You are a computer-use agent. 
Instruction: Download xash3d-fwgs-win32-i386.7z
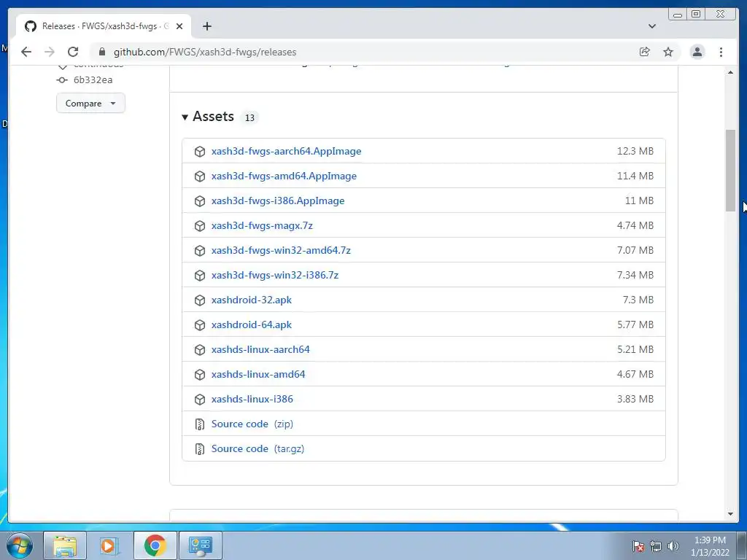click(275, 275)
